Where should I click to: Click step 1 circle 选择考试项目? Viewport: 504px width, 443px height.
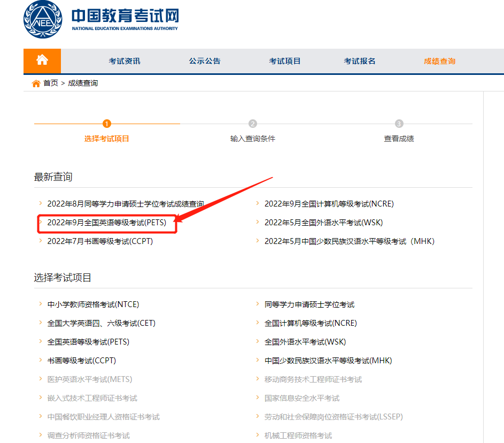click(x=106, y=124)
